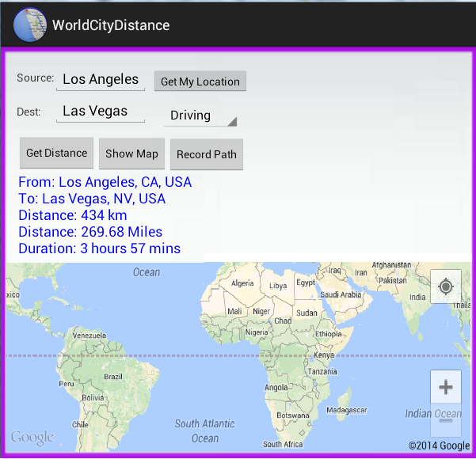Click the Libya label on the map
476x459 pixels.
278,286
